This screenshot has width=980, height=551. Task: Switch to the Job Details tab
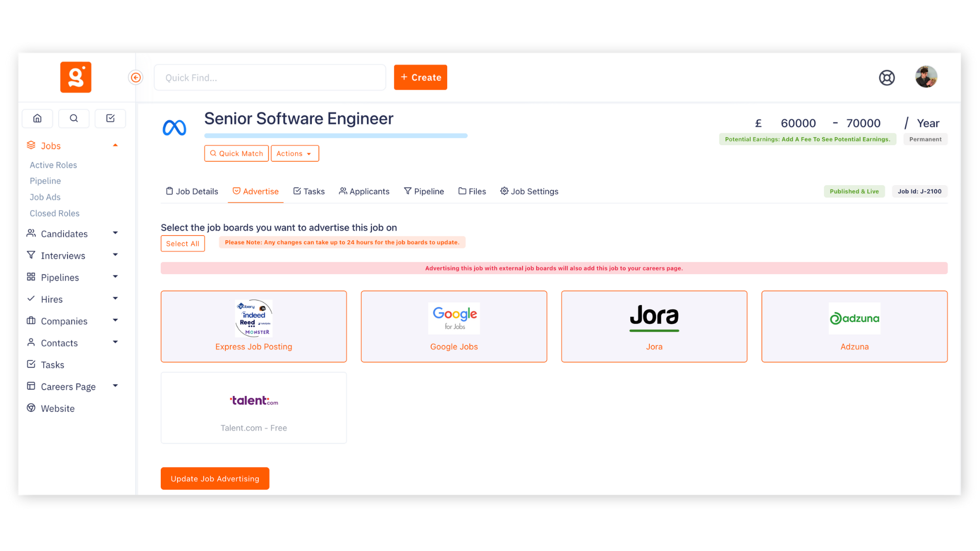coord(192,191)
